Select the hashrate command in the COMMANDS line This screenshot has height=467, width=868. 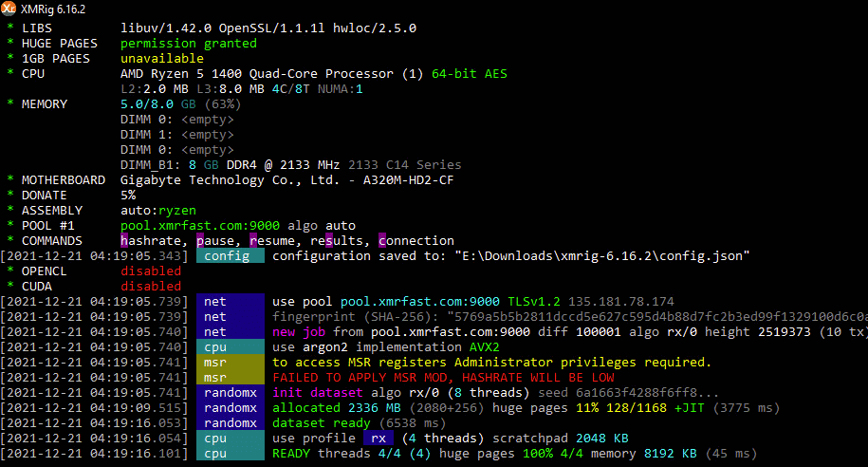tap(155, 241)
